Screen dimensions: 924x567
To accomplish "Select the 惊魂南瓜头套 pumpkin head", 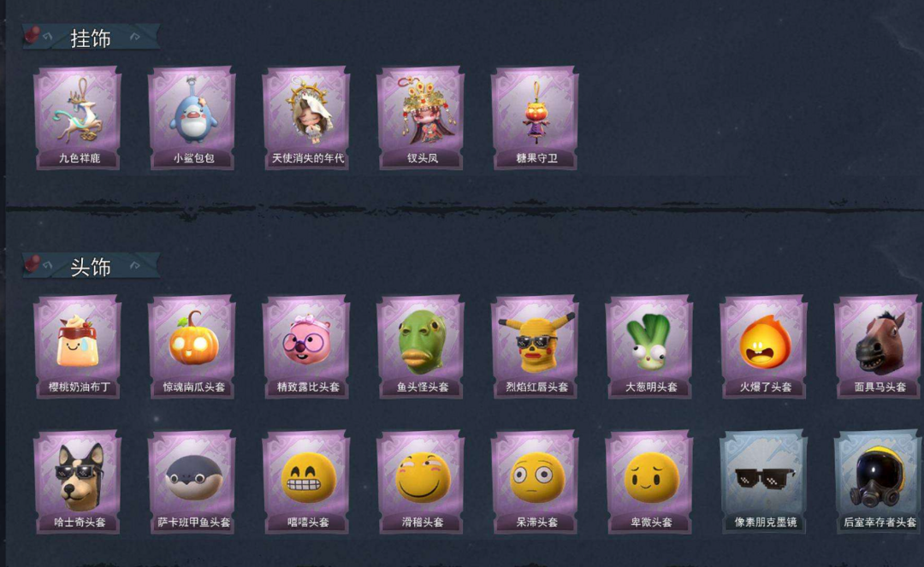I will [x=192, y=347].
